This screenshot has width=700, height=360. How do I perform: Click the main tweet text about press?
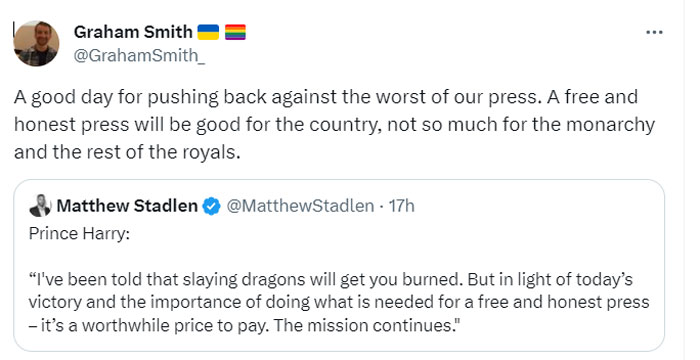pos(334,125)
